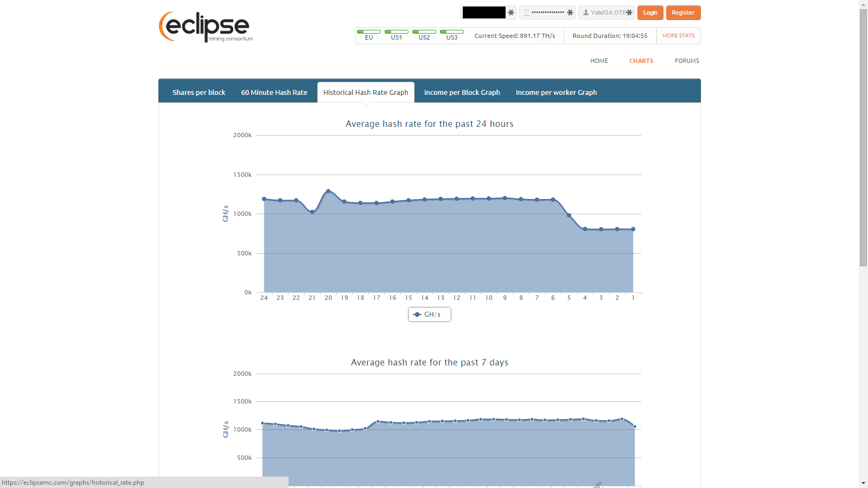
Task: Toggle the GH/s series legend button
Action: point(429,314)
